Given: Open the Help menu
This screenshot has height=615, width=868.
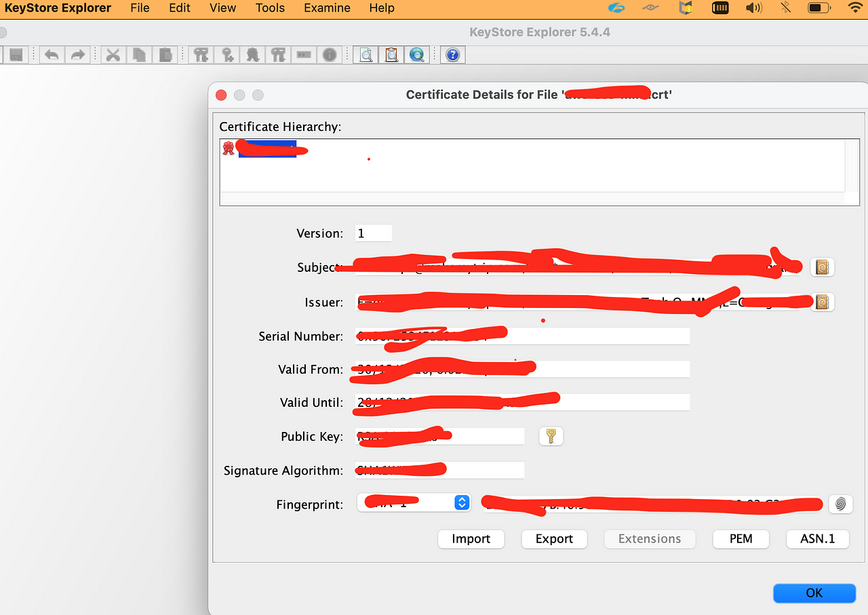Looking at the screenshot, I should (382, 8).
